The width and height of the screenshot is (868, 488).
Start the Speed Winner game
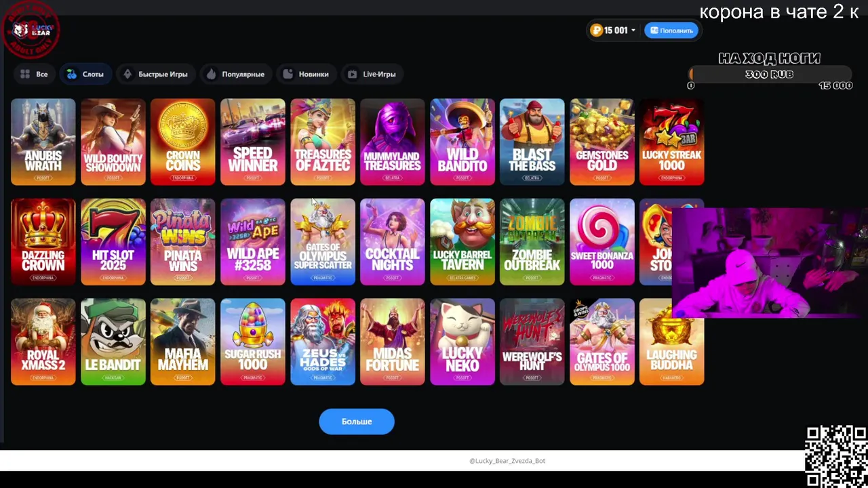tap(253, 142)
